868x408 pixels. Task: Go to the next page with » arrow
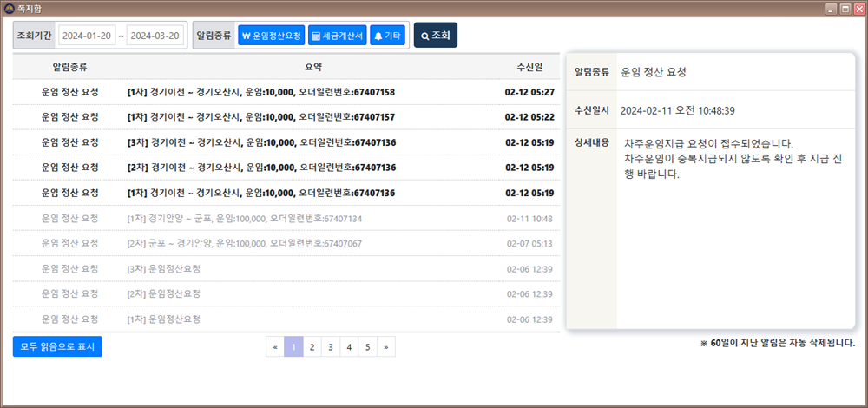pyautogui.click(x=385, y=347)
